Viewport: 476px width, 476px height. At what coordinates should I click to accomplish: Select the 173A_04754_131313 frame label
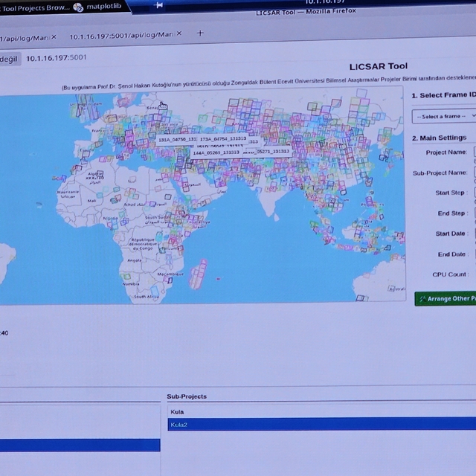224,138
